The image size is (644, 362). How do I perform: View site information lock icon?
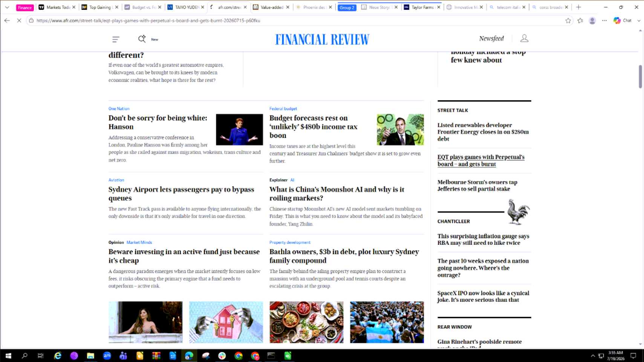pos(31,20)
